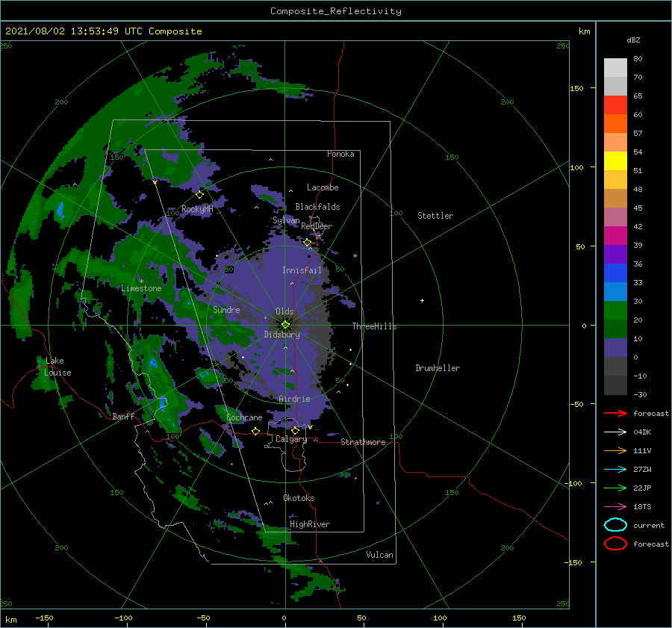Viewport: 672px width, 628px height.
Task: Click the Stettler label on the map
Action: (x=435, y=216)
